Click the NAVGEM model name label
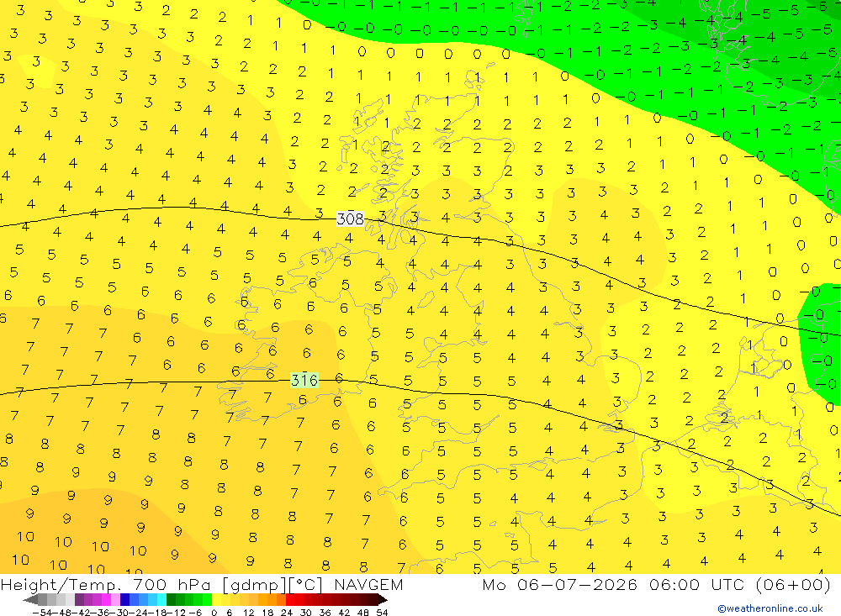841x616 pixels. (x=368, y=585)
